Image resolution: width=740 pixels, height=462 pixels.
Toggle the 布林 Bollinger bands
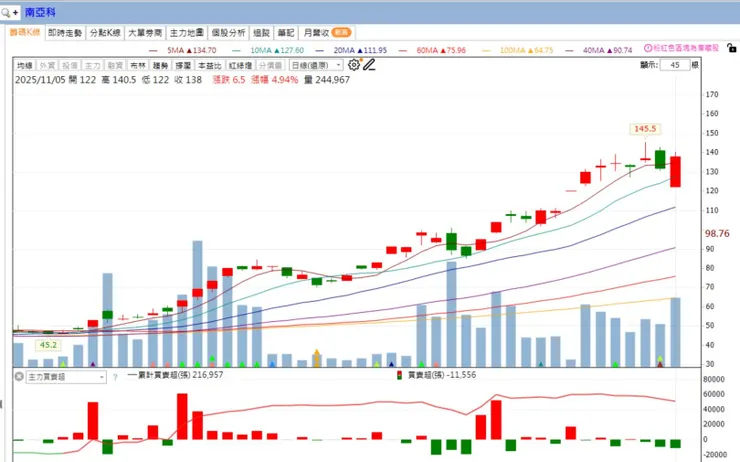[138, 66]
